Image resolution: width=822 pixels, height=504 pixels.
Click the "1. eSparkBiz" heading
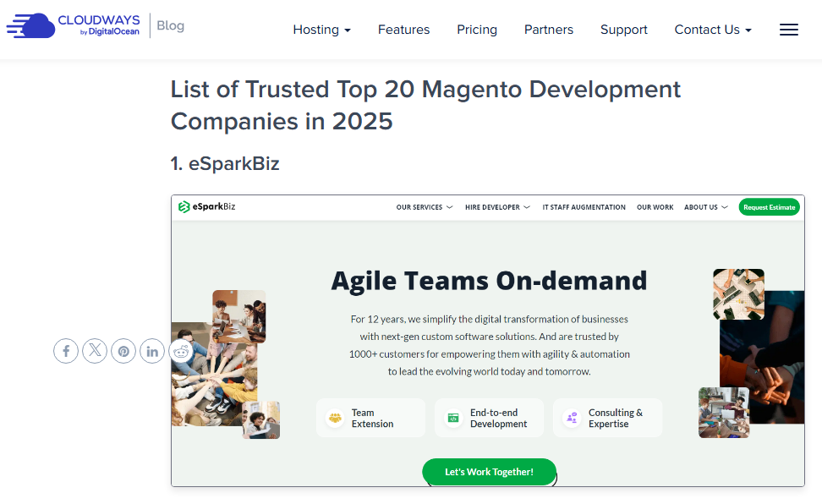pos(225,163)
